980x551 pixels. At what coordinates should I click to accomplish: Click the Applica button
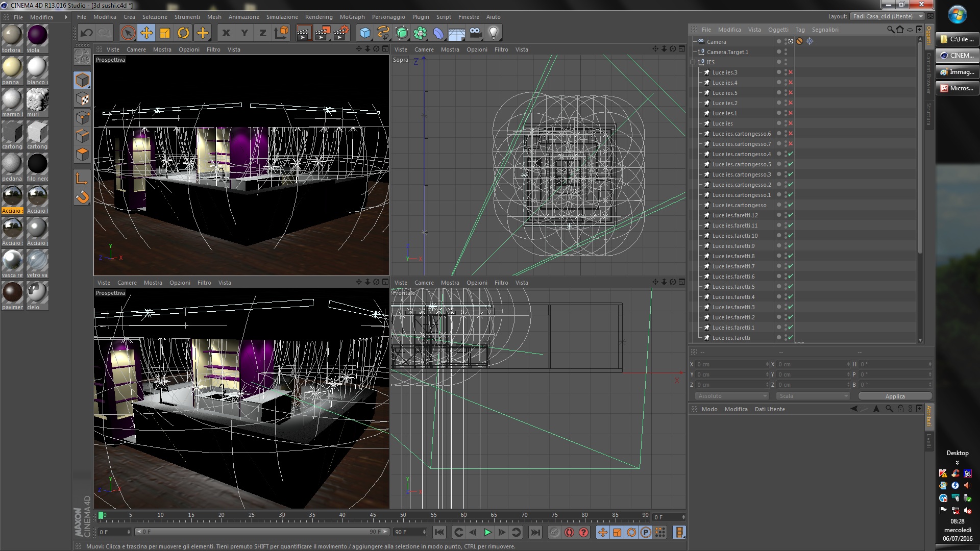pos(895,396)
